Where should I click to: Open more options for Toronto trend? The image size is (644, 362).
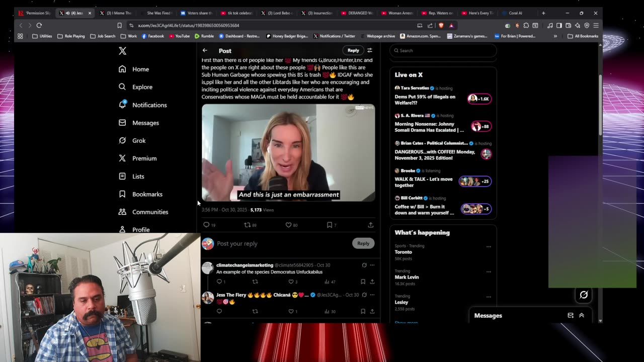click(x=489, y=247)
